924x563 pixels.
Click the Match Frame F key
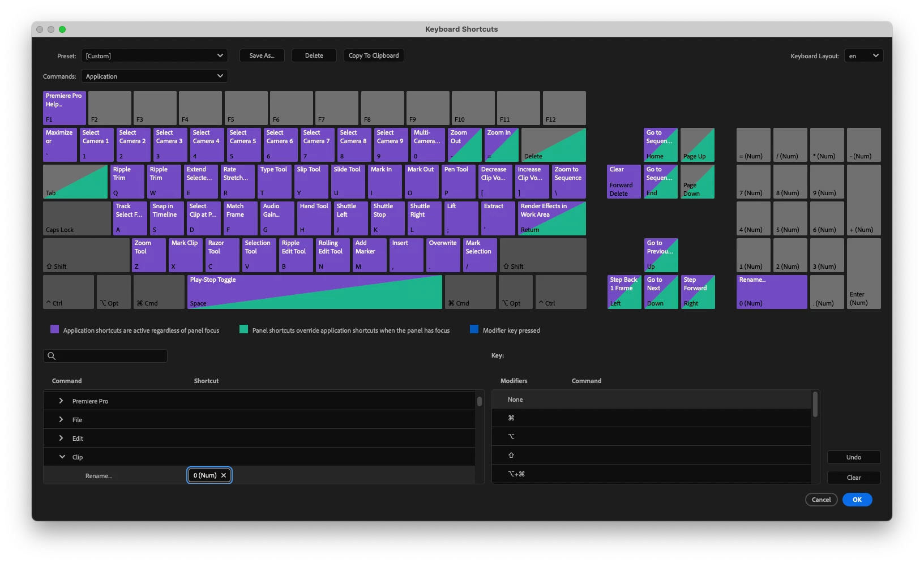pos(241,218)
